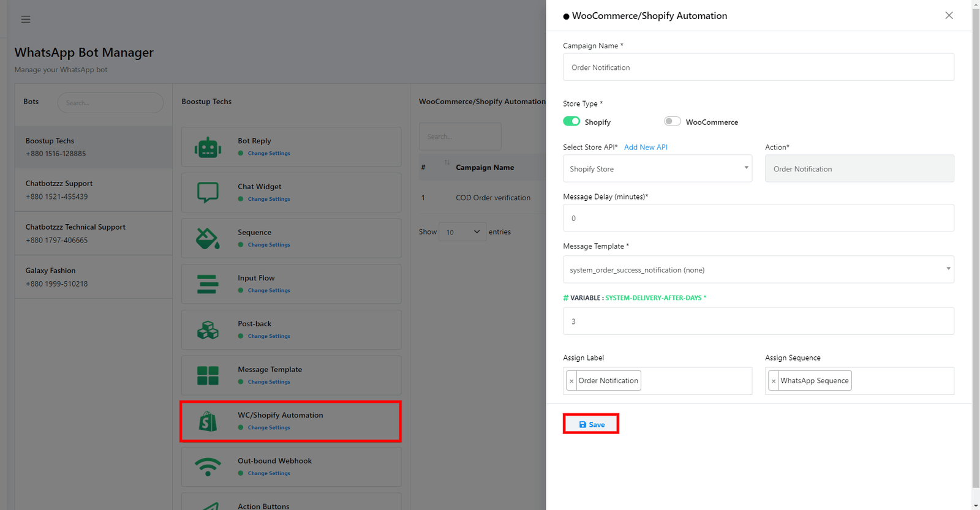Open the Select Store API dropdown
This screenshot has width=980, height=510.
point(657,168)
